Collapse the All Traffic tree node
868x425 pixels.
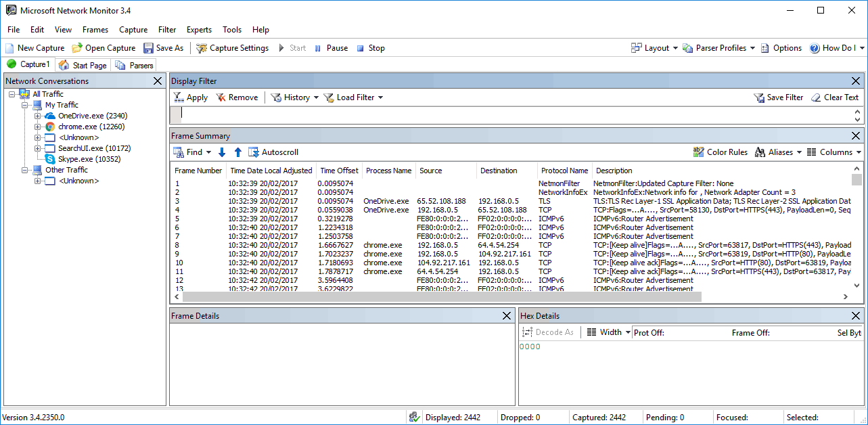tap(12, 94)
